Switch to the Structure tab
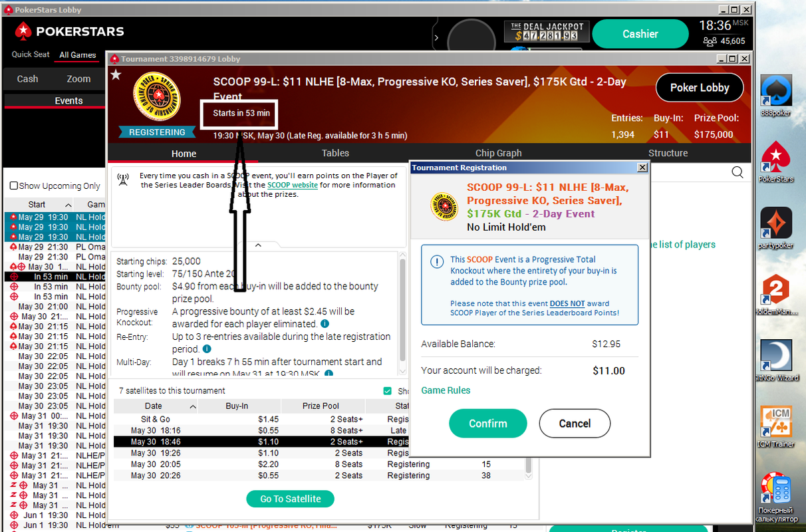806x532 pixels. [668, 153]
